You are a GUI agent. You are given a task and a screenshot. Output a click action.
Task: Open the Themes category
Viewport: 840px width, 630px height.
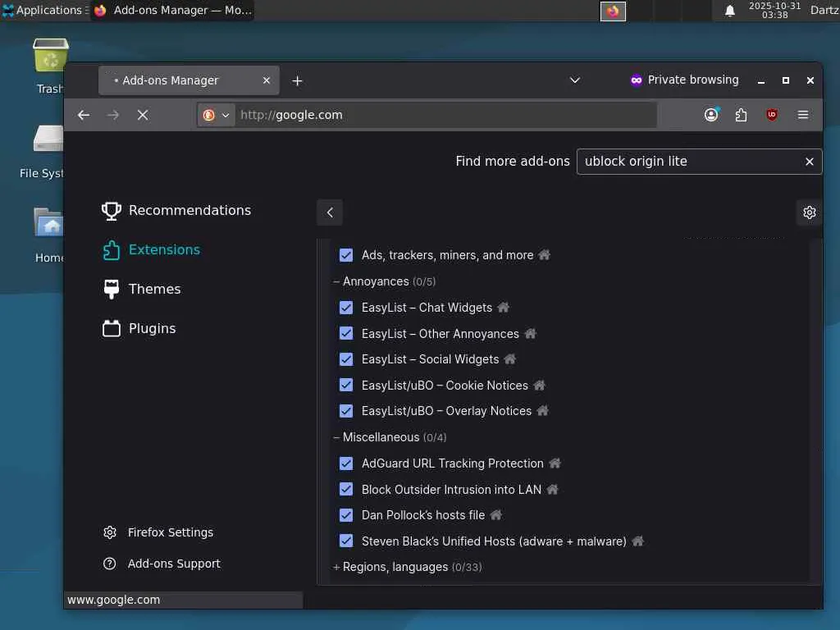141,290
